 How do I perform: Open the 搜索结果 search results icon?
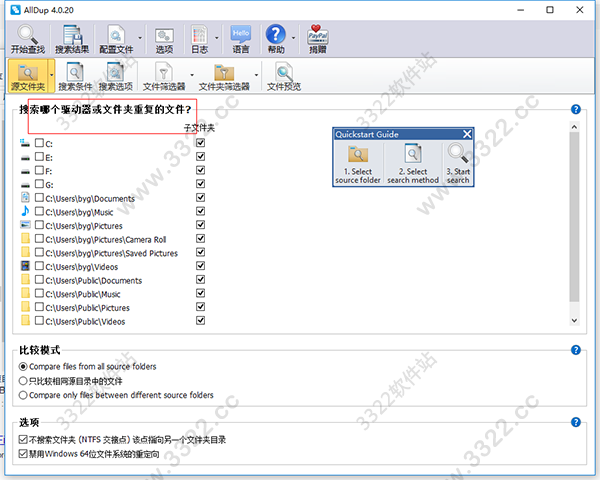click(x=72, y=39)
